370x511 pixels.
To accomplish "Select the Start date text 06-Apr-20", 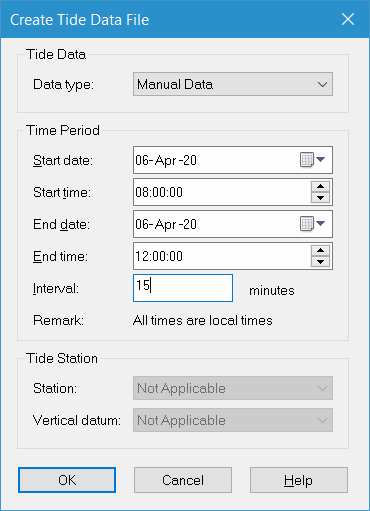I will (166, 160).
